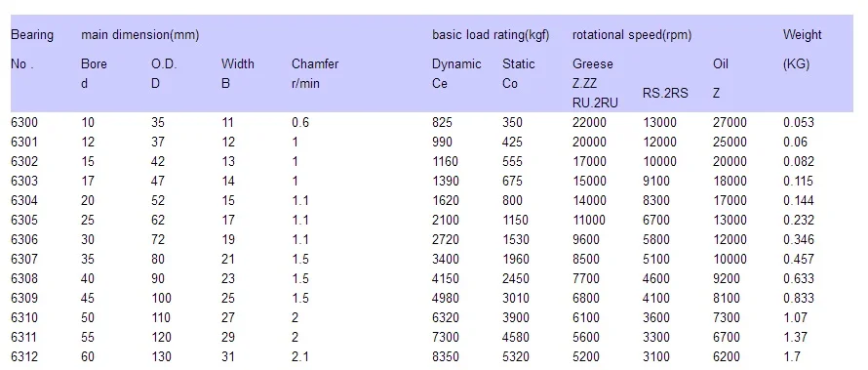This screenshot has height=370, width=868.
Task: Click O.D. value 62 for 6305
Action: click(x=158, y=220)
